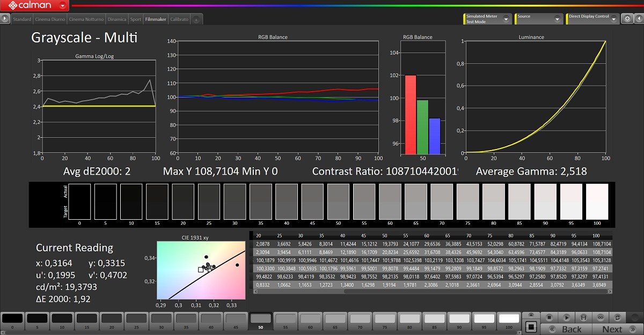Switch to the Cinema Notturno tab
Image resolution: width=644 pixels, height=335 pixels.
tap(86, 19)
